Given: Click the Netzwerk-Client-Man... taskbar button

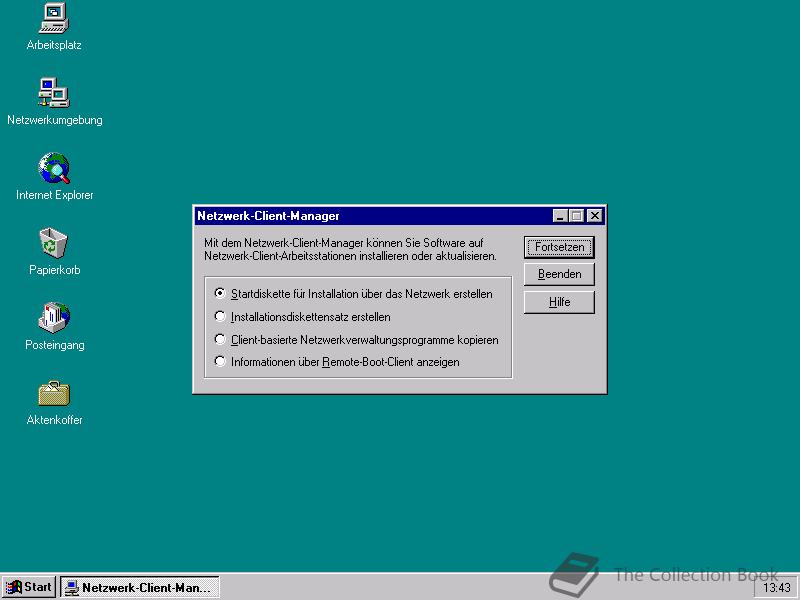Looking at the screenshot, I should click(x=140, y=587).
